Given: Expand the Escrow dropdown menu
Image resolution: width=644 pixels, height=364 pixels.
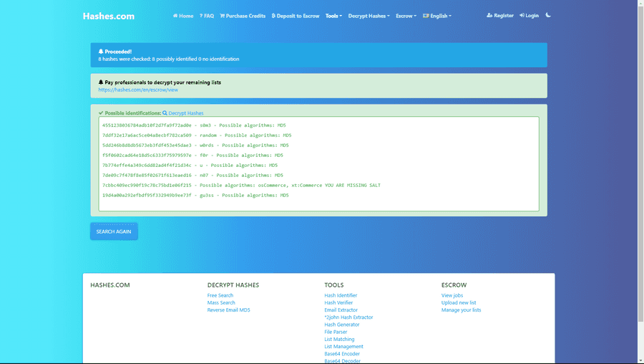Looking at the screenshot, I should 406,16.
